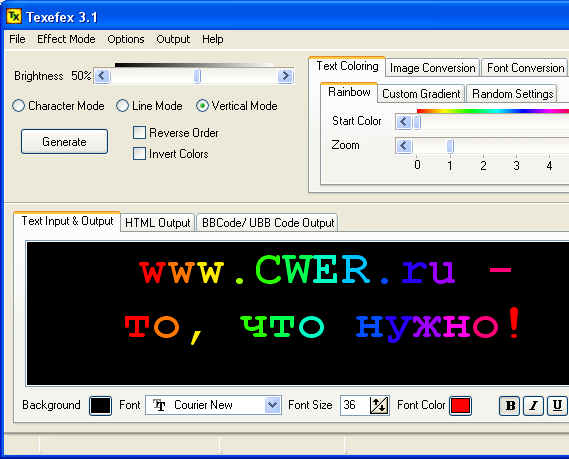This screenshot has width=569, height=459.
Task: Select the Random Settings sub-tab
Action: (512, 94)
